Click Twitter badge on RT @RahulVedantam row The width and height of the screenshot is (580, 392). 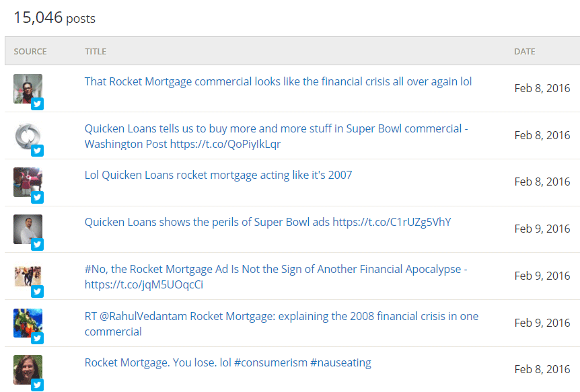37,338
